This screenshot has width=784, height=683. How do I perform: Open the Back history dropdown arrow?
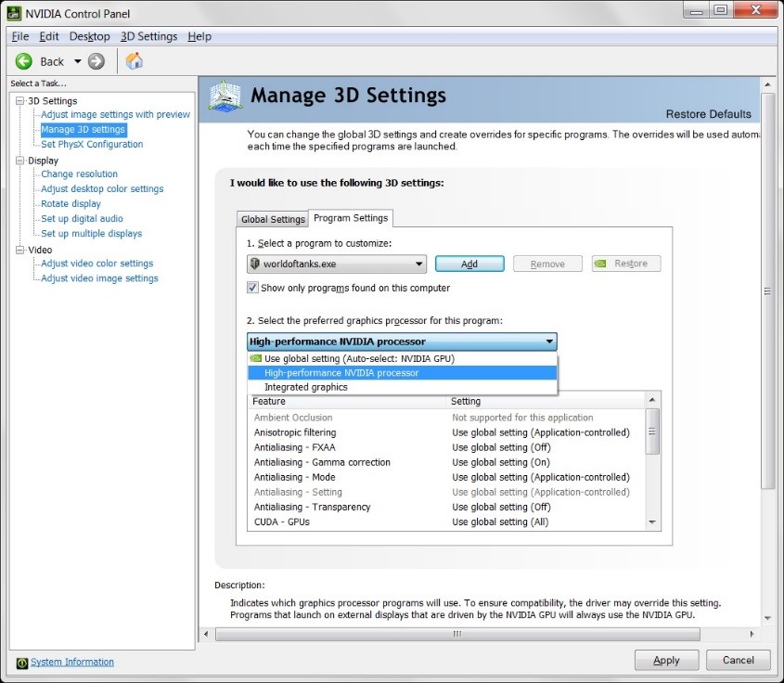(77, 61)
